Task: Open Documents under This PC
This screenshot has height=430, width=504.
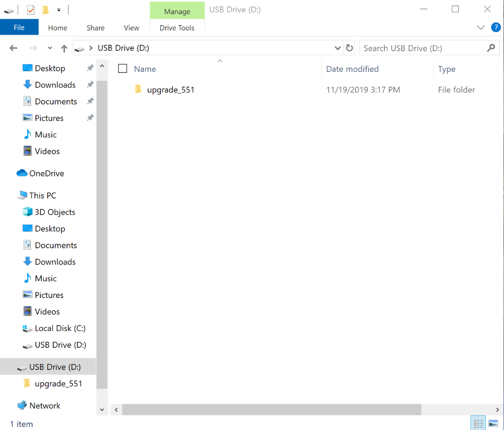Action: 56,245
